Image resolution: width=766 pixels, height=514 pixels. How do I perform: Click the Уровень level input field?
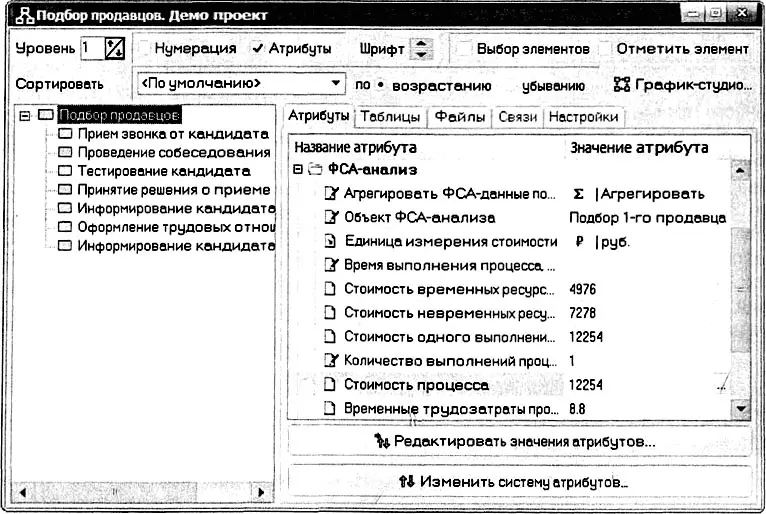coord(92,48)
